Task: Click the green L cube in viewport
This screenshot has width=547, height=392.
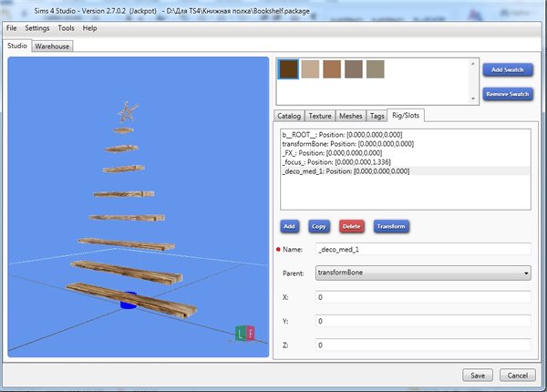Action: click(241, 334)
